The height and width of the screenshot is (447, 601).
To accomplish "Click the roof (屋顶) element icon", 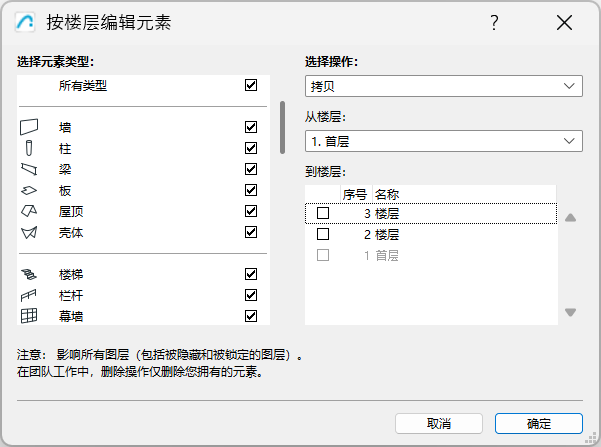I will click(x=29, y=211).
